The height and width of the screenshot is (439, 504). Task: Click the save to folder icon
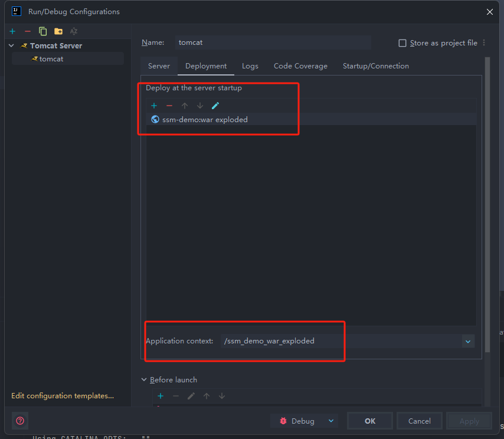point(58,31)
